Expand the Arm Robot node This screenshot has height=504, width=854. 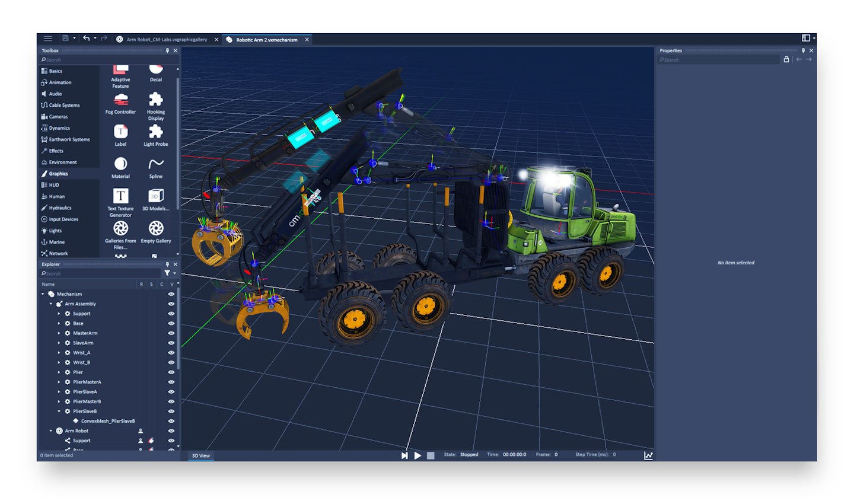coord(50,430)
